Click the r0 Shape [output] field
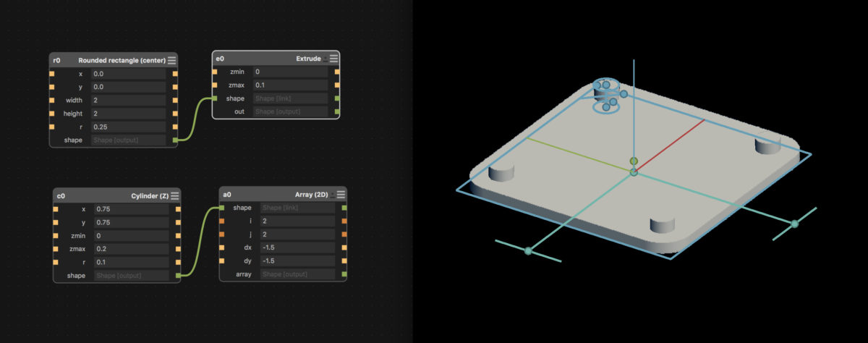Screen dimensions: 868x343 pyautogui.click(x=129, y=140)
